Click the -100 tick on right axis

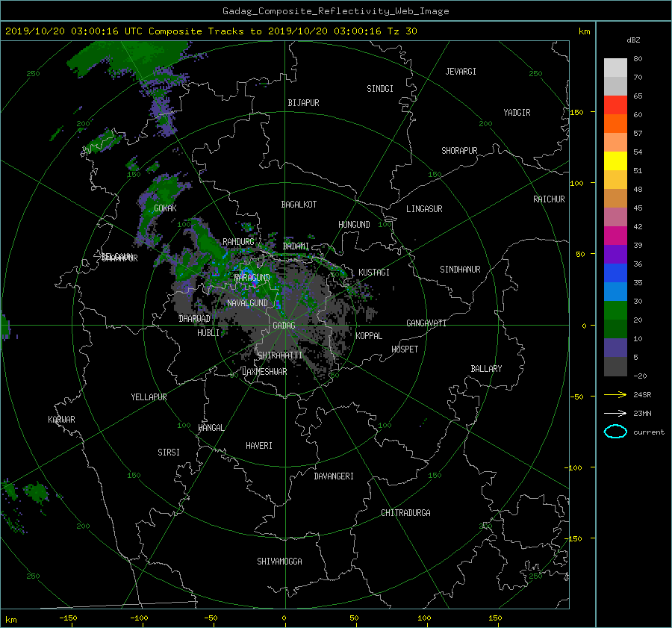click(573, 467)
